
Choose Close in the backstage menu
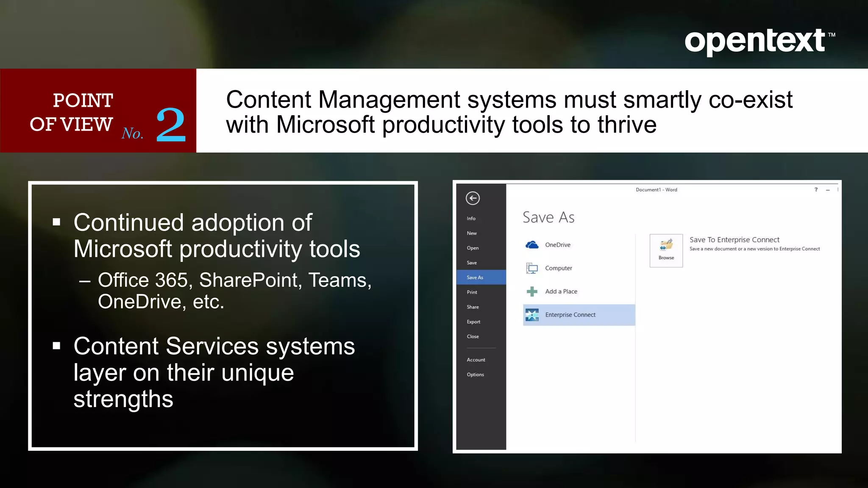473,337
